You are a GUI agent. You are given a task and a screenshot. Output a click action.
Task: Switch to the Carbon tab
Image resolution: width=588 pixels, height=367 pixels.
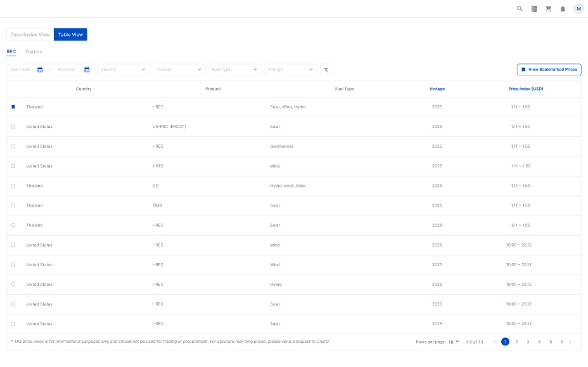[x=34, y=51]
